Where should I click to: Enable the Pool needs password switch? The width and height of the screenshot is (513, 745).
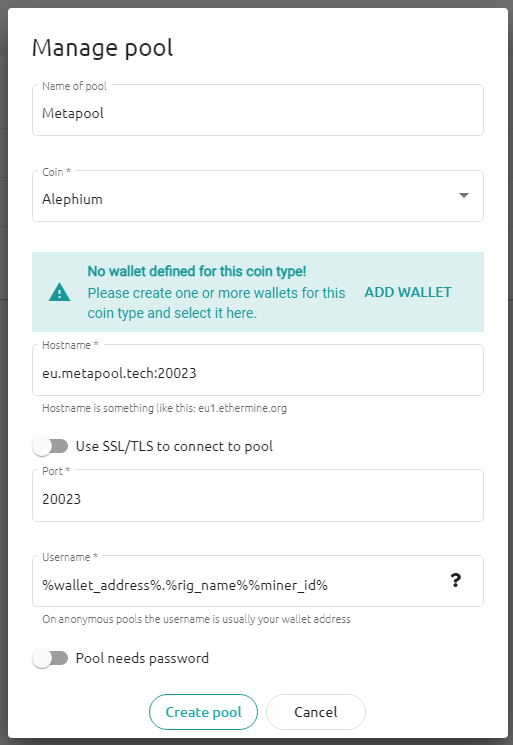50,658
